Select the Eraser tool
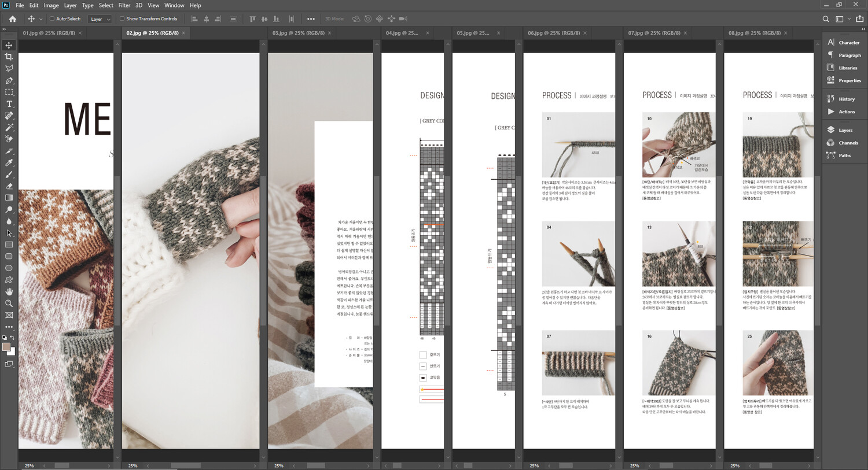Viewport: 868px width, 470px height. (9, 186)
